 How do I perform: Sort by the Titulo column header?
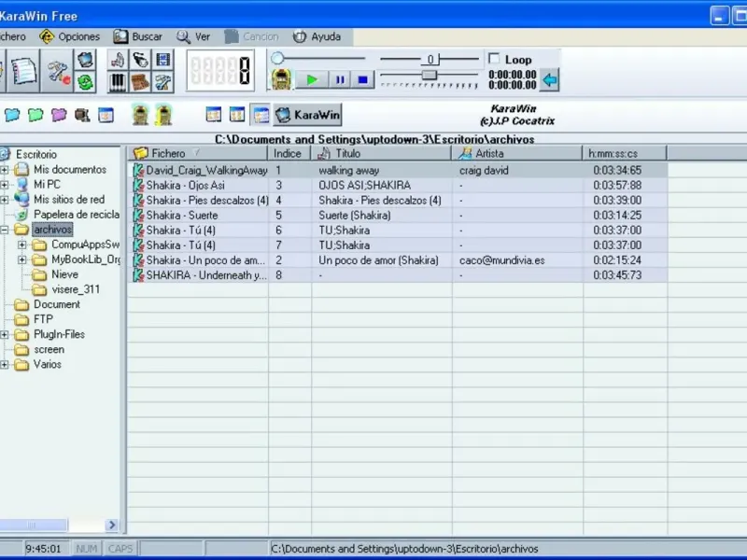[x=381, y=153]
